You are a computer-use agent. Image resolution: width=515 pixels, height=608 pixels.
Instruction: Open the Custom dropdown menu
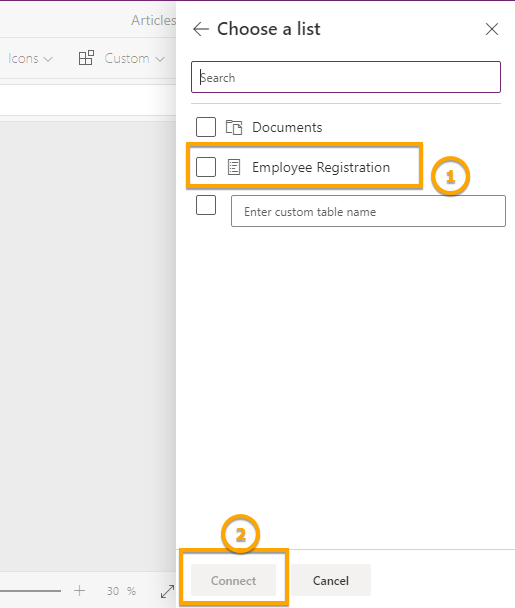(x=134, y=59)
